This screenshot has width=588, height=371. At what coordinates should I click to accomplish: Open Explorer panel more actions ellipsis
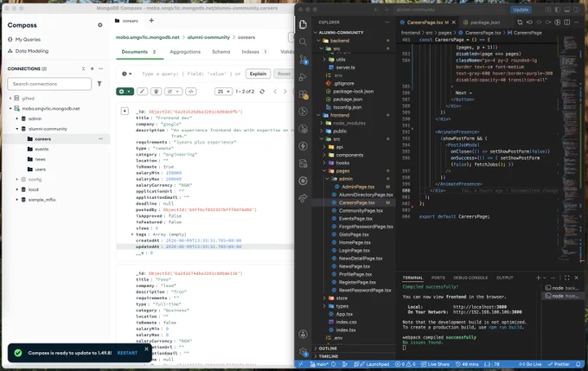pos(387,22)
